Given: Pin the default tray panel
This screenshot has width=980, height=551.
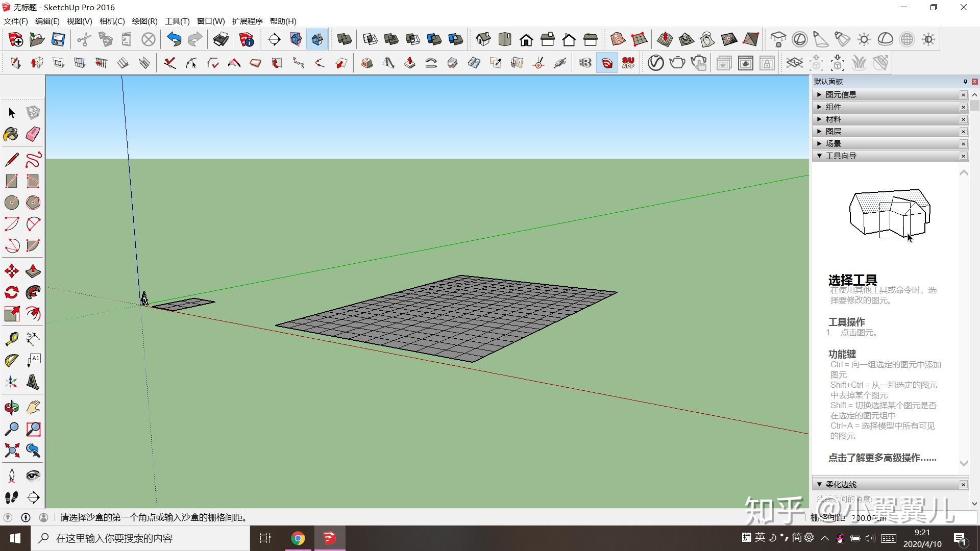Looking at the screenshot, I should (x=965, y=82).
